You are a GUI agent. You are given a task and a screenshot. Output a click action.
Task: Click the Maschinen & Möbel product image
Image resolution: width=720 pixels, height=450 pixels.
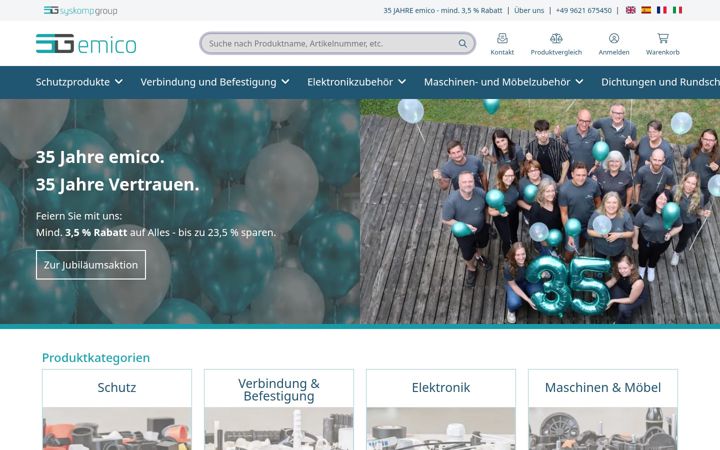point(603,428)
